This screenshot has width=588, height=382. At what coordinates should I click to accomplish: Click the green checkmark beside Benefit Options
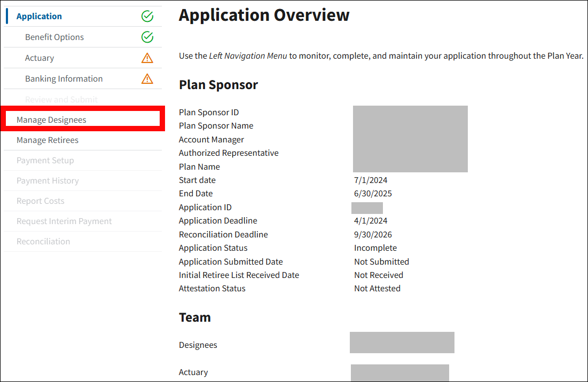(147, 37)
